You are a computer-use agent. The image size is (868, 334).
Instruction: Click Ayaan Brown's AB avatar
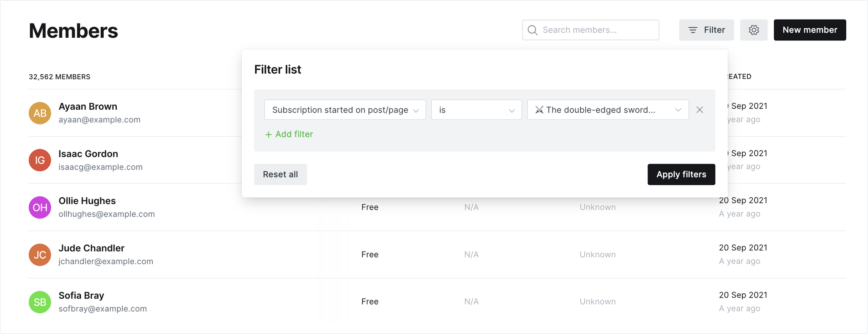click(40, 113)
